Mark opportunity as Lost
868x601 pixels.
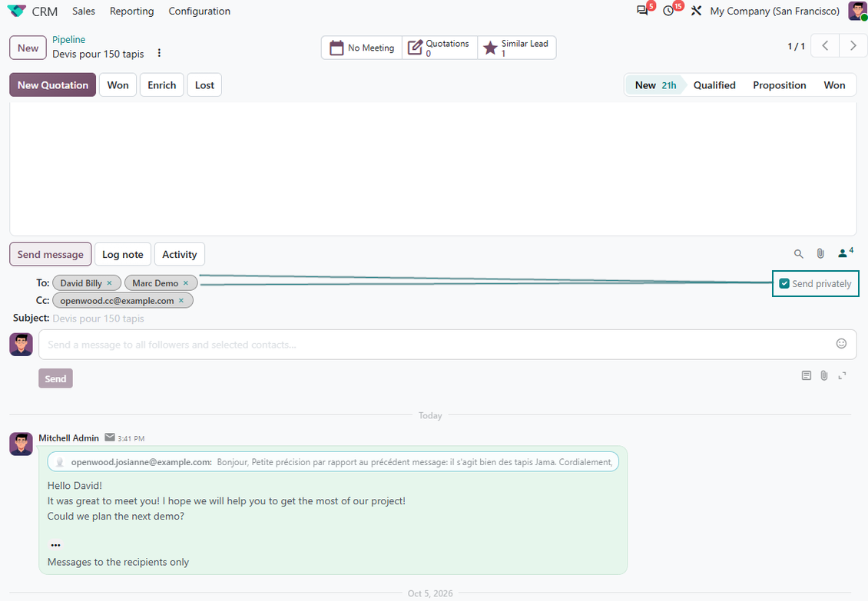click(x=204, y=85)
